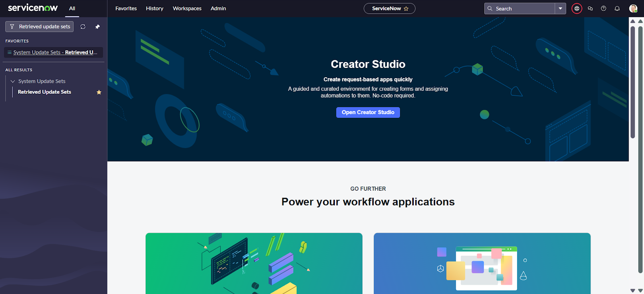
Task: Open the Workspaces menu
Action: [x=187, y=8]
